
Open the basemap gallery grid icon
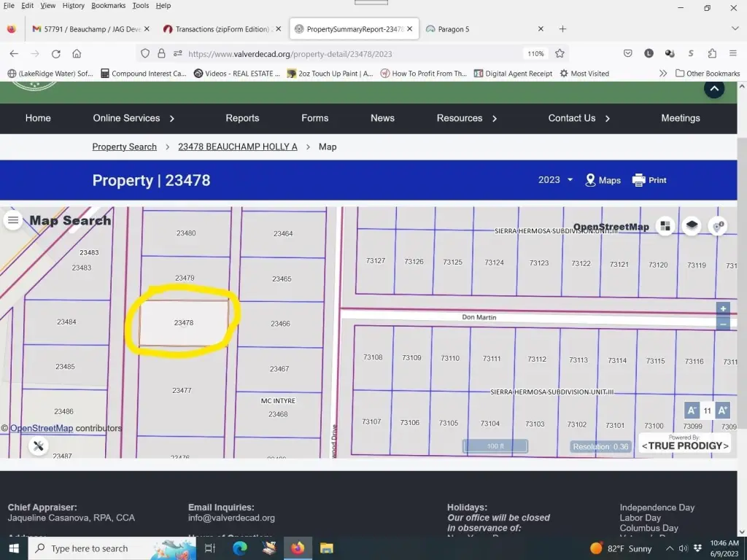(x=665, y=226)
